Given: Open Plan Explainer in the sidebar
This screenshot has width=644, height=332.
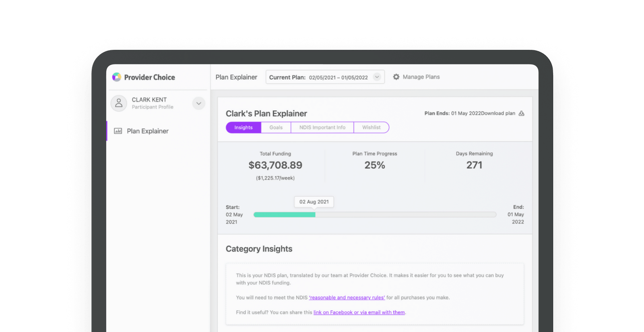Looking at the screenshot, I should click(x=147, y=131).
